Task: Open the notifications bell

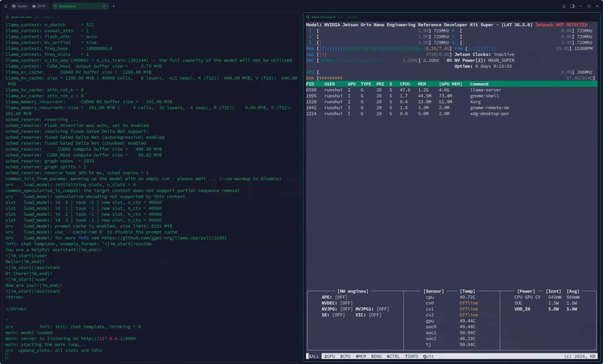Action: 564,6
